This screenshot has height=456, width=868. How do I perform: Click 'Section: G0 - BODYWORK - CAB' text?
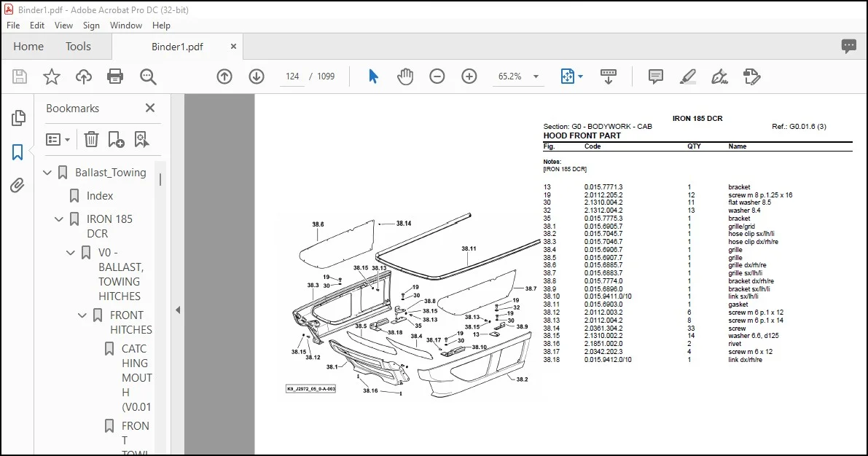coord(598,127)
